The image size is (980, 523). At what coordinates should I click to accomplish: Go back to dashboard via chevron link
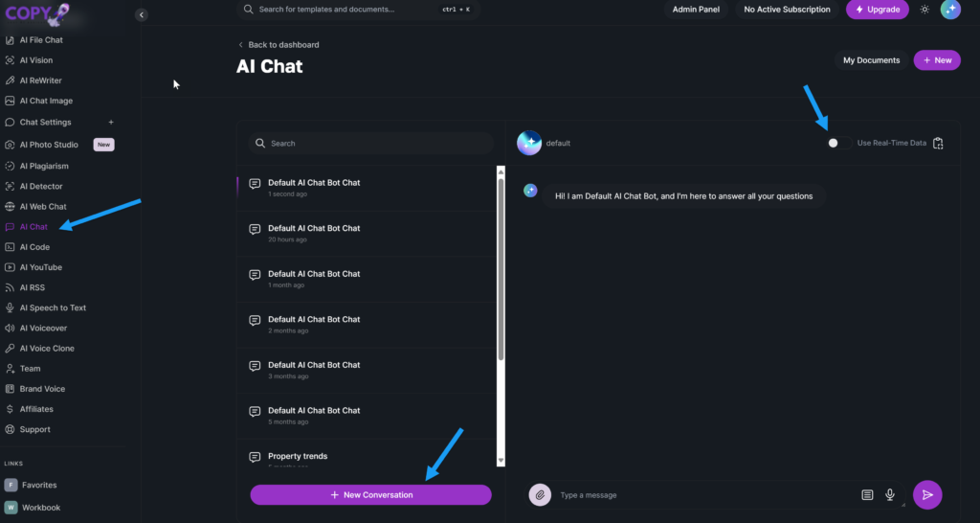click(278, 45)
